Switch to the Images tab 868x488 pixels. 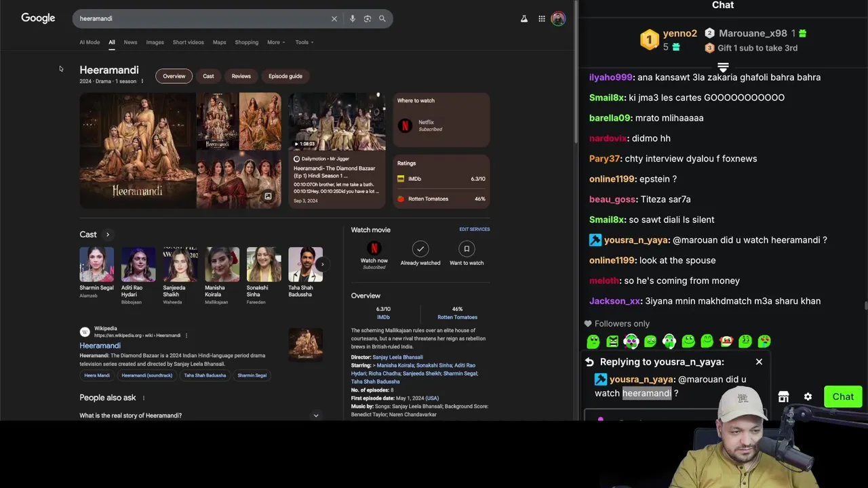tap(155, 42)
